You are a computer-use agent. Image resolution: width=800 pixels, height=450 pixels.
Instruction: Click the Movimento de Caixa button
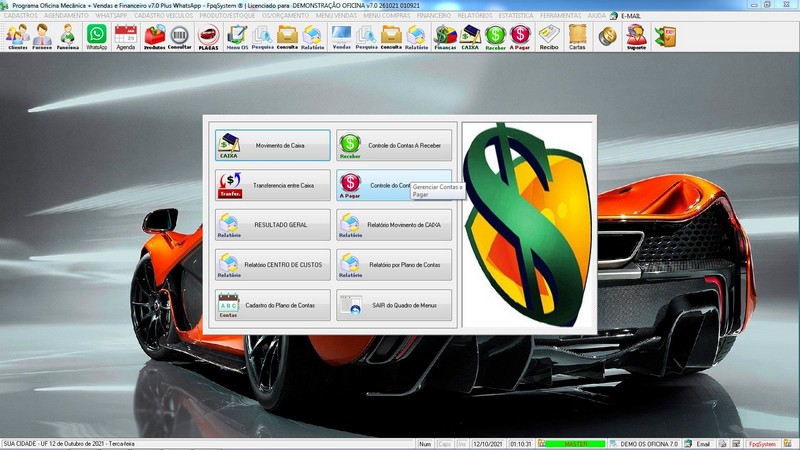pyautogui.click(x=273, y=146)
